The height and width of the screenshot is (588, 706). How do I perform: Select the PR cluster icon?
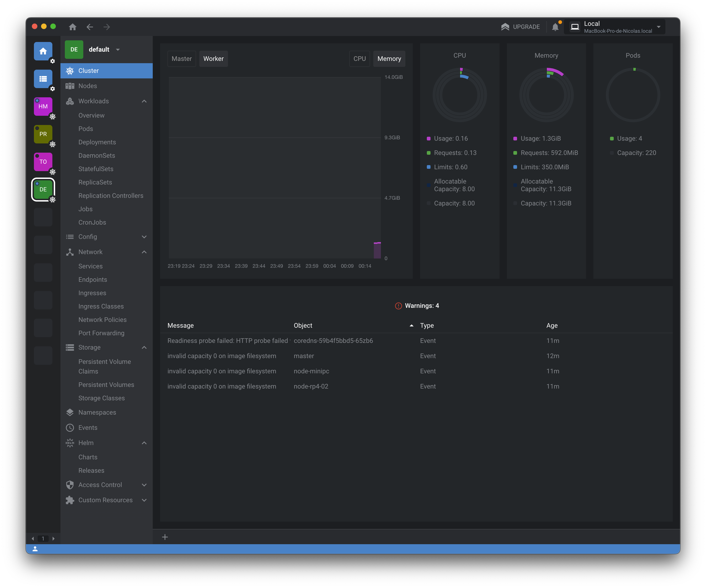pos(43,134)
